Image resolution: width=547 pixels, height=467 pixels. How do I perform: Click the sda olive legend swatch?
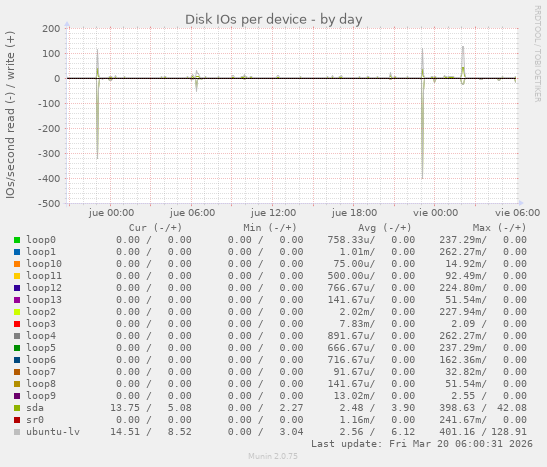point(17,408)
